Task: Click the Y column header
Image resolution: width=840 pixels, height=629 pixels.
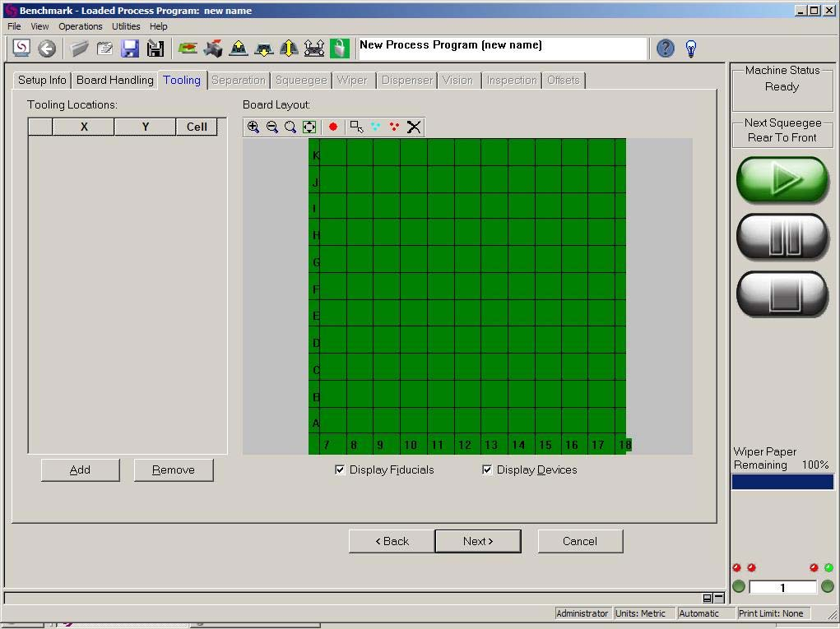Action: pos(145,127)
